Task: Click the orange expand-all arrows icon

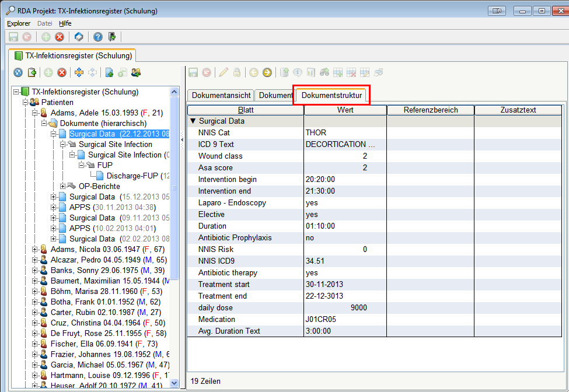Action: [79, 72]
